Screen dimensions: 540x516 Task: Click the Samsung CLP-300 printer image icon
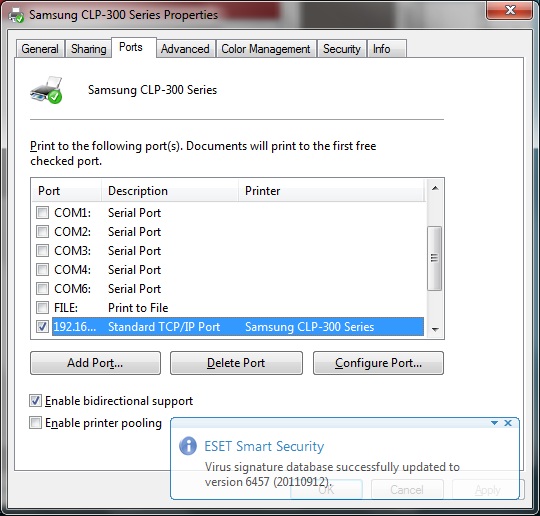[46, 90]
